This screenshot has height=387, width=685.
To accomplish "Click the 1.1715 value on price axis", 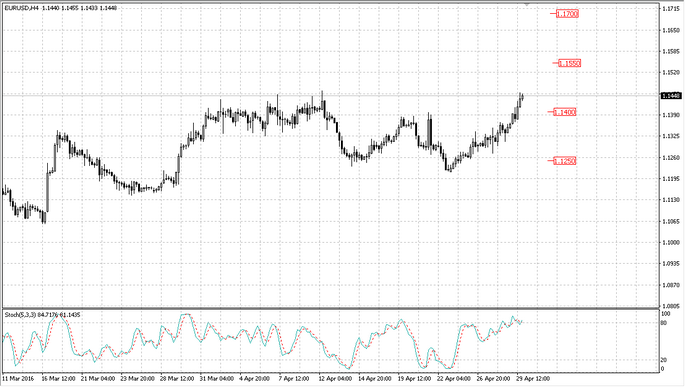I will 671,9.
